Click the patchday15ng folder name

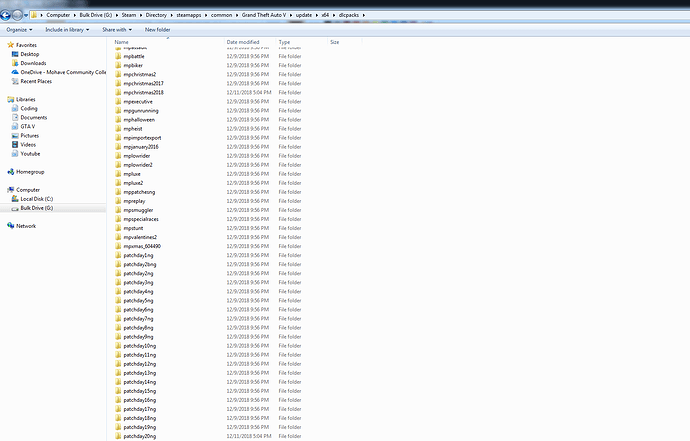pos(139,391)
